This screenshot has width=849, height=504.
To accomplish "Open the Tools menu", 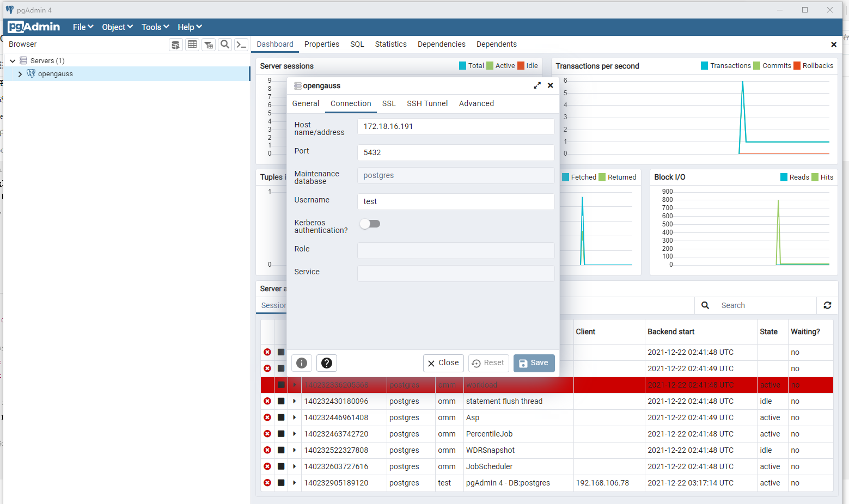I will pos(155,27).
